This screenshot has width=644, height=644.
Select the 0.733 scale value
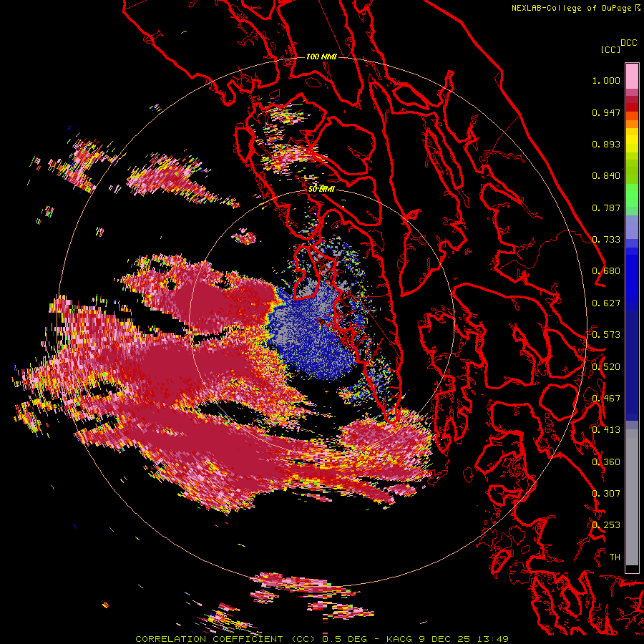click(x=606, y=240)
